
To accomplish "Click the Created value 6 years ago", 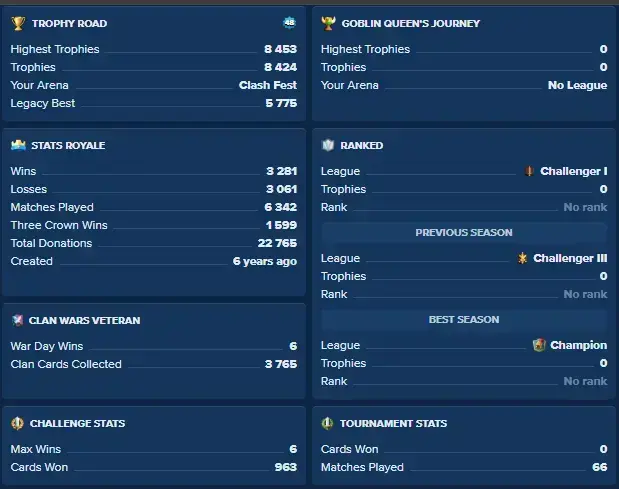I will 265,261.
